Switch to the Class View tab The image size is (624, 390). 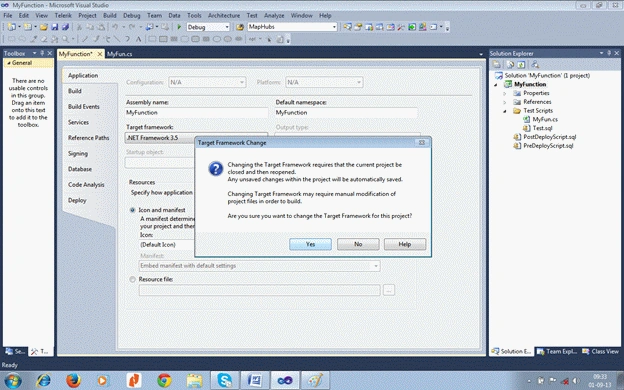tap(601, 351)
